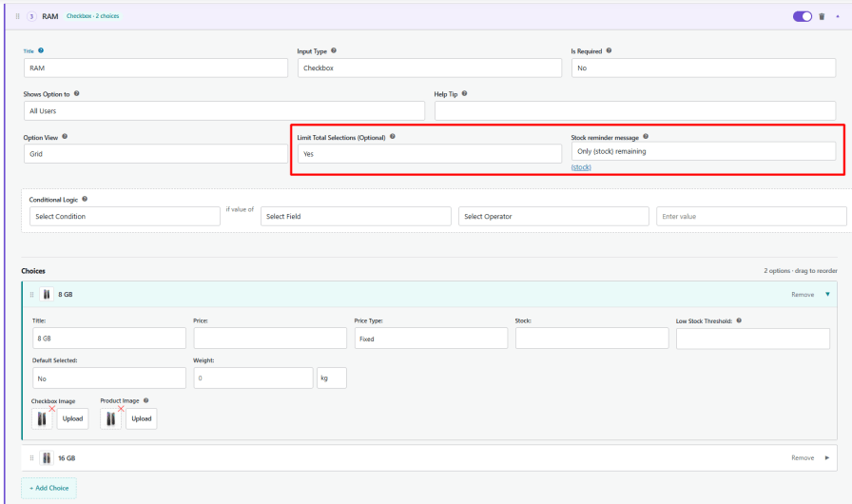The width and height of the screenshot is (852, 504).
Task: Click the Product Image preview thumbnail
Action: coord(111,418)
